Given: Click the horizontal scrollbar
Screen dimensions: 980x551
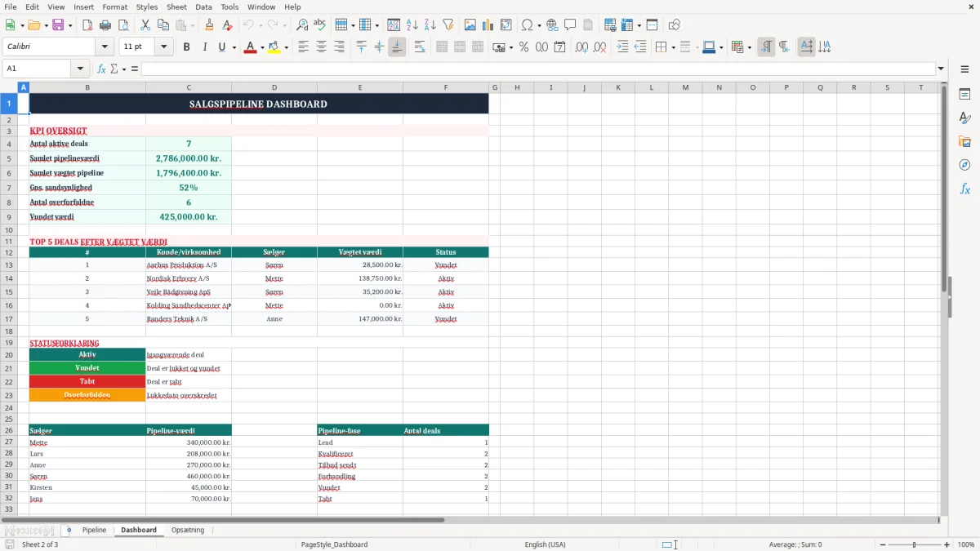Looking at the screenshot, I should coord(222,520).
